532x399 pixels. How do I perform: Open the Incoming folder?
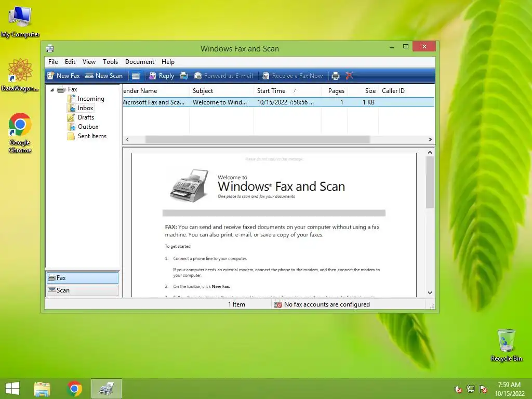pos(91,99)
